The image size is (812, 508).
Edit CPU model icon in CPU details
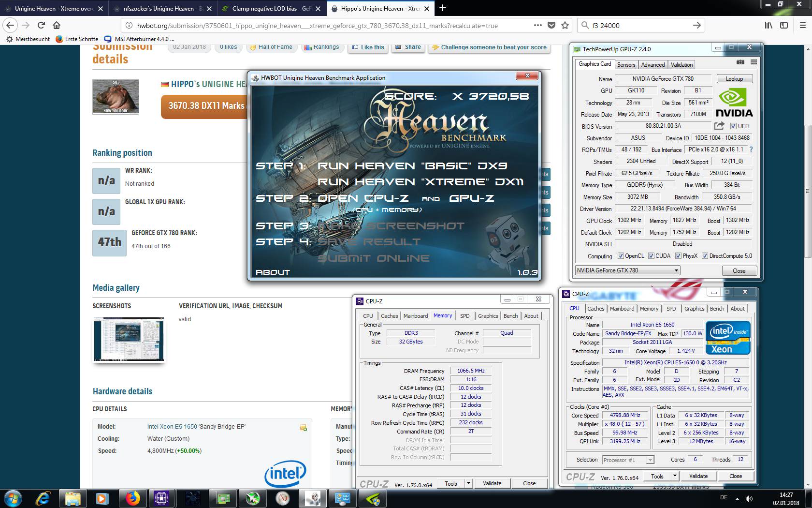point(303,428)
